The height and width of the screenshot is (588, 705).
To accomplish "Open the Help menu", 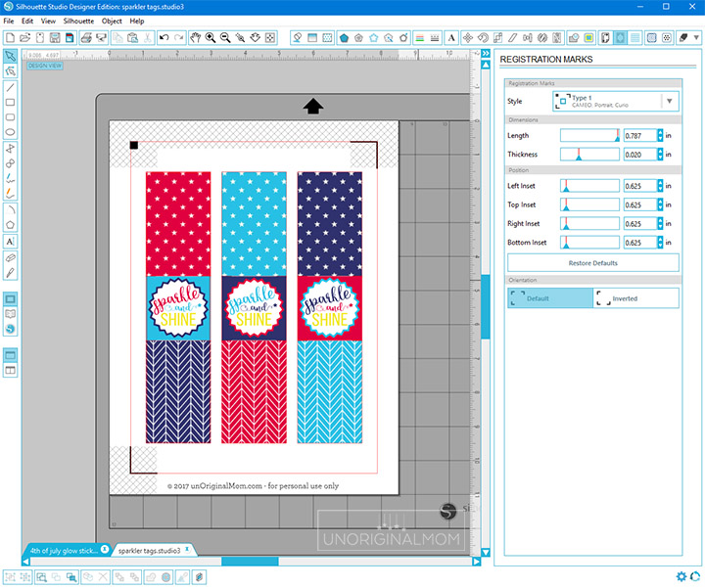I will [137, 22].
